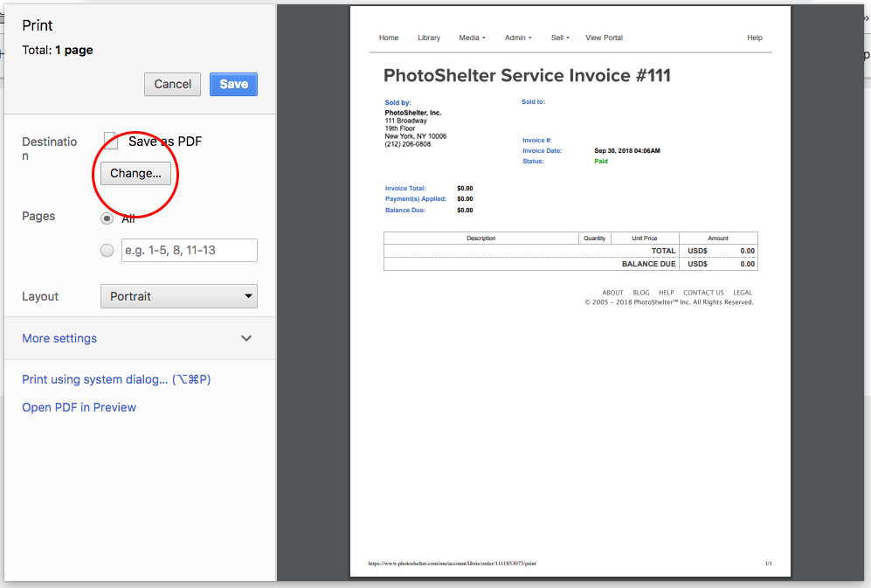
Task: Click the Balance Due: label
Action: [x=405, y=210]
